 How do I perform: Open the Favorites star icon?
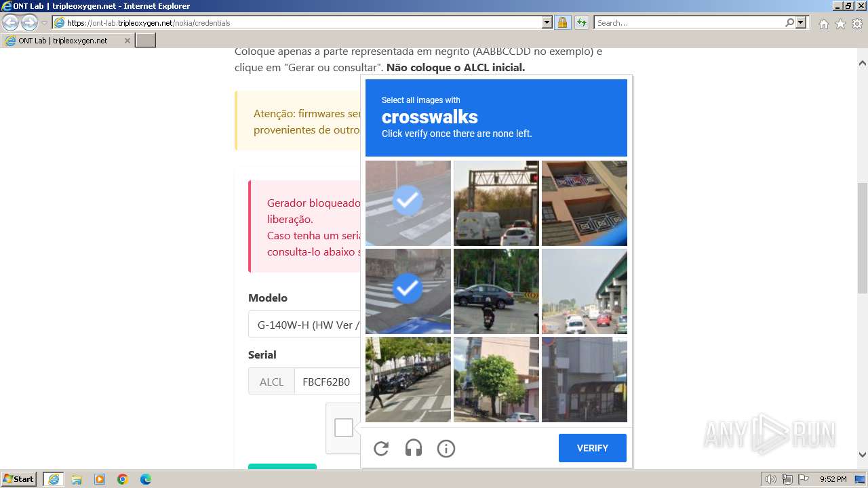click(840, 24)
